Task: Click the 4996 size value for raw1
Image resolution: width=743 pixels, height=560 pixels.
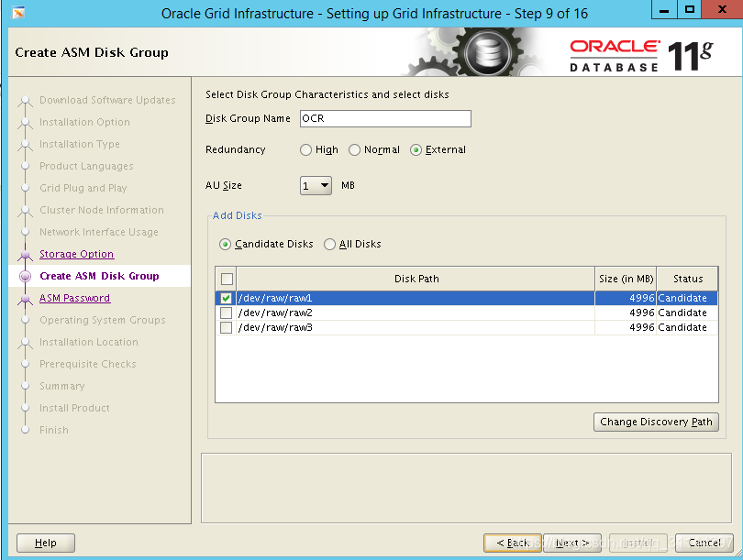Action: [x=641, y=298]
